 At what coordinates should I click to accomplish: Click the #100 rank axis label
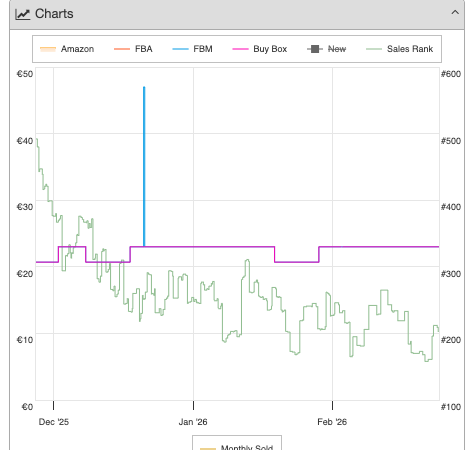451,407
